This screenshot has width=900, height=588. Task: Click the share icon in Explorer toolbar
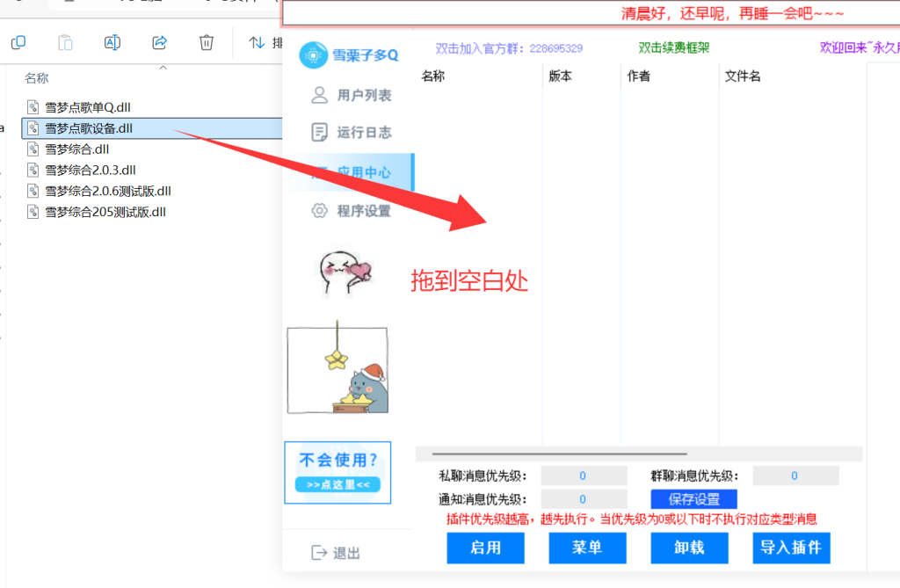(x=160, y=42)
